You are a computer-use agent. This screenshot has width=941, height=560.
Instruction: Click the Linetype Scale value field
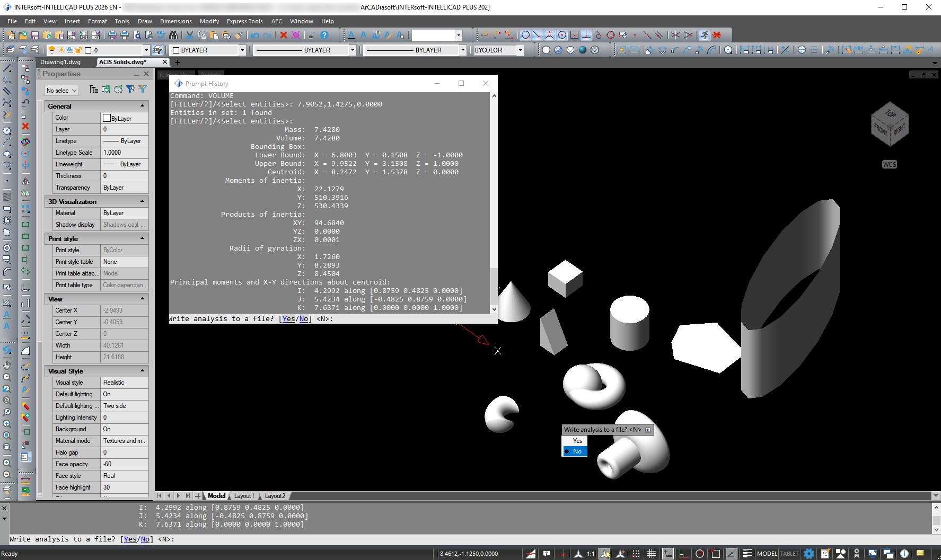pos(125,153)
